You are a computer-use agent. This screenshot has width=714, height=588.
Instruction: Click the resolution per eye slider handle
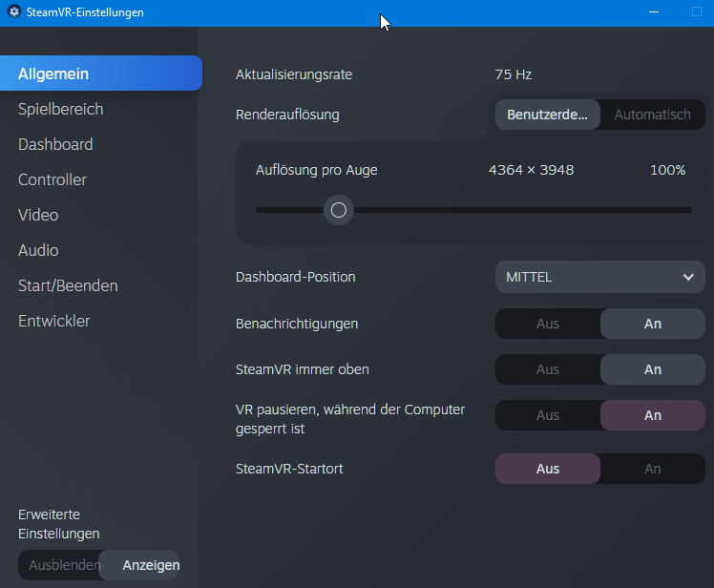tap(338, 210)
